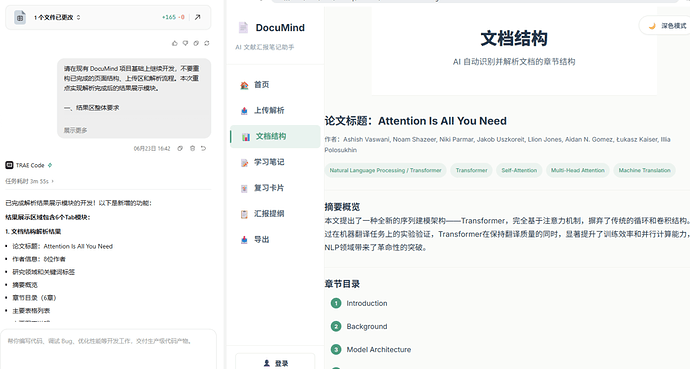Screen dimensions: 690x369
Task: Give the response a thumbs up
Action: point(175,43)
